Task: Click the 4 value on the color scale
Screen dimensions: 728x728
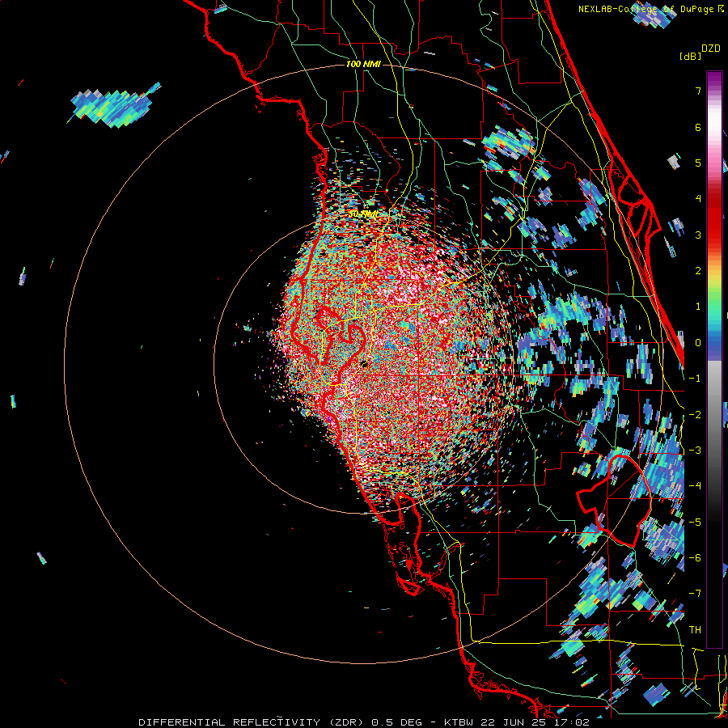Action: click(x=698, y=199)
